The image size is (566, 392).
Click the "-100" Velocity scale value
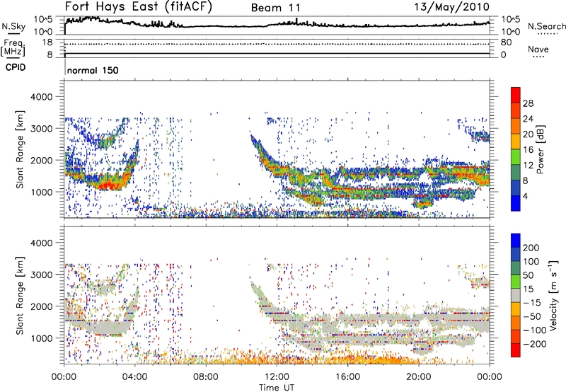point(534,330)
